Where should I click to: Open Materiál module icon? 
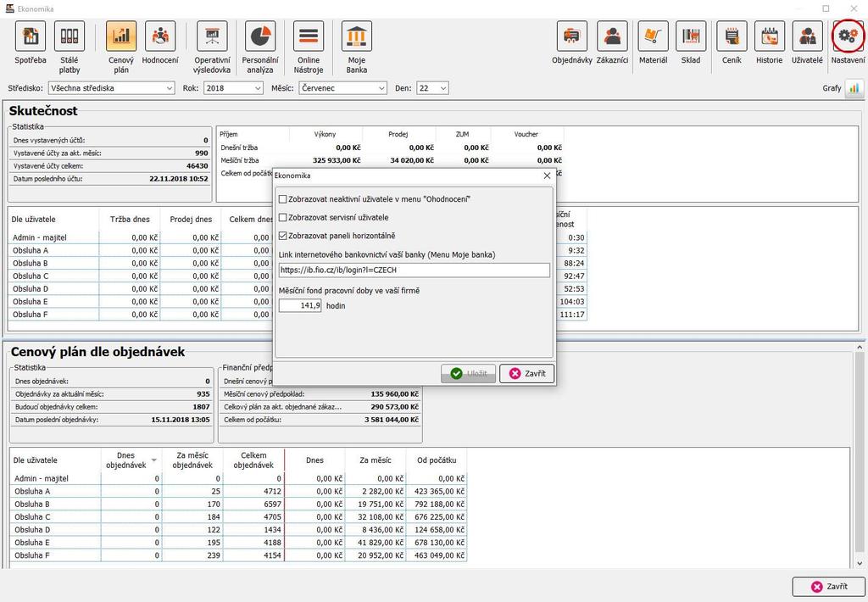pyautogui.click(x=654, y=36)
